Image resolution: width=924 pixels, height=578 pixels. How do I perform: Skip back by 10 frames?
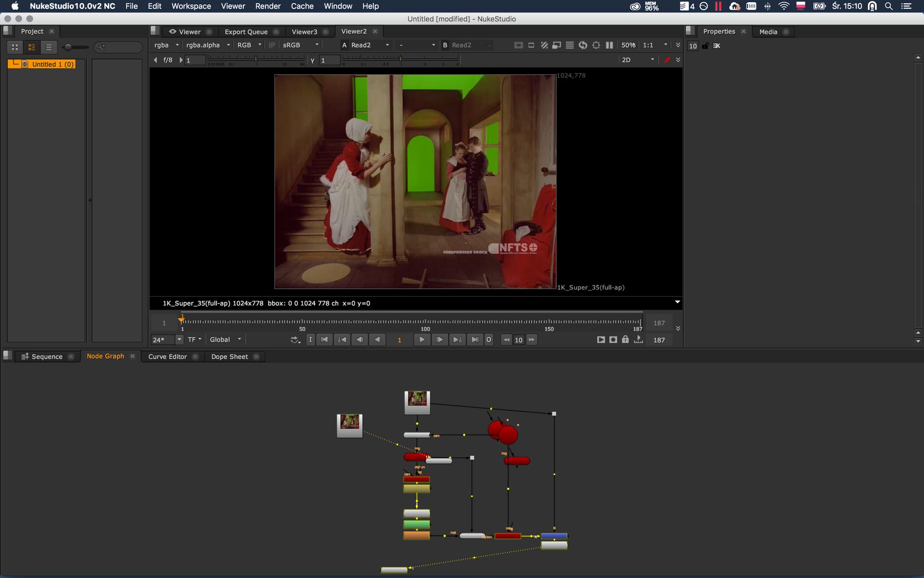click(507, 340)
